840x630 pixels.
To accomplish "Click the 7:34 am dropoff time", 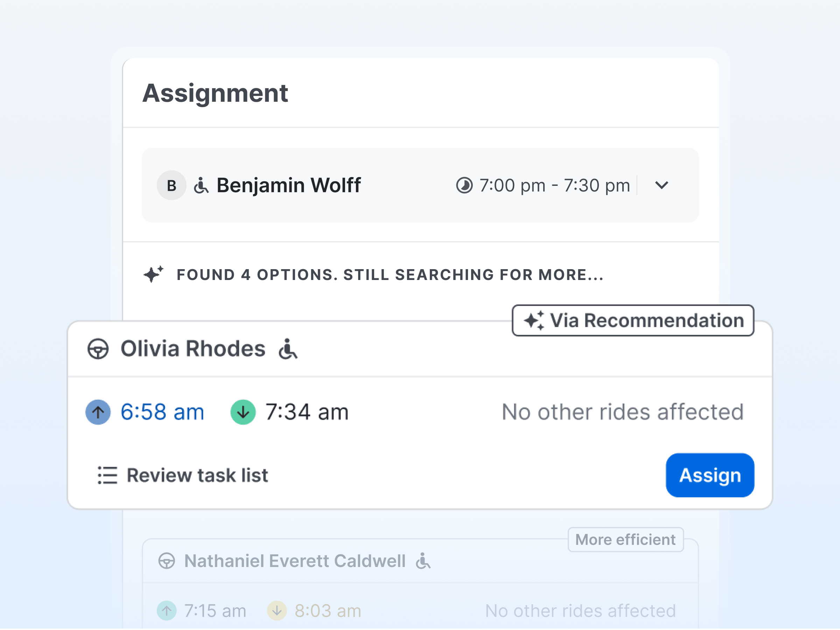I will click(x=307, y=412).
